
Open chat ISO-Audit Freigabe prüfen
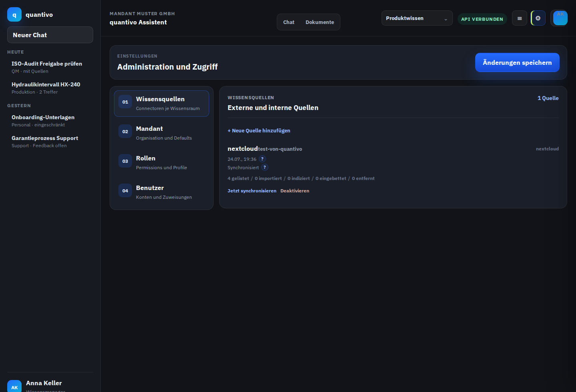(50, 67)
